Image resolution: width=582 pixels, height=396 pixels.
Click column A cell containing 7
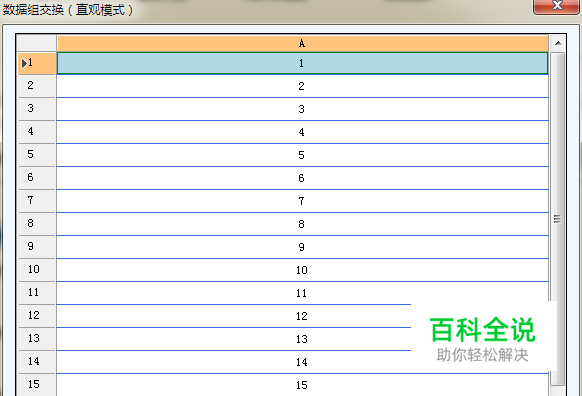(x=303, y=201)
